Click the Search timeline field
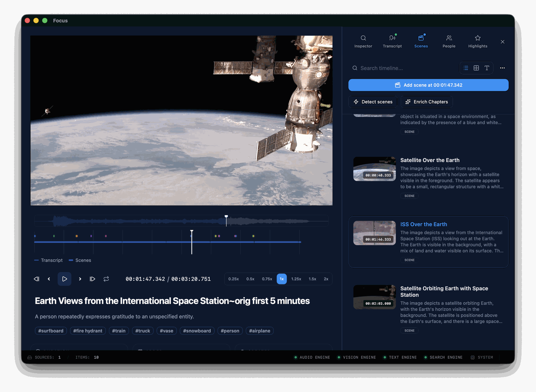Viewport: 536px width, 392px height. tap(403, 68)
